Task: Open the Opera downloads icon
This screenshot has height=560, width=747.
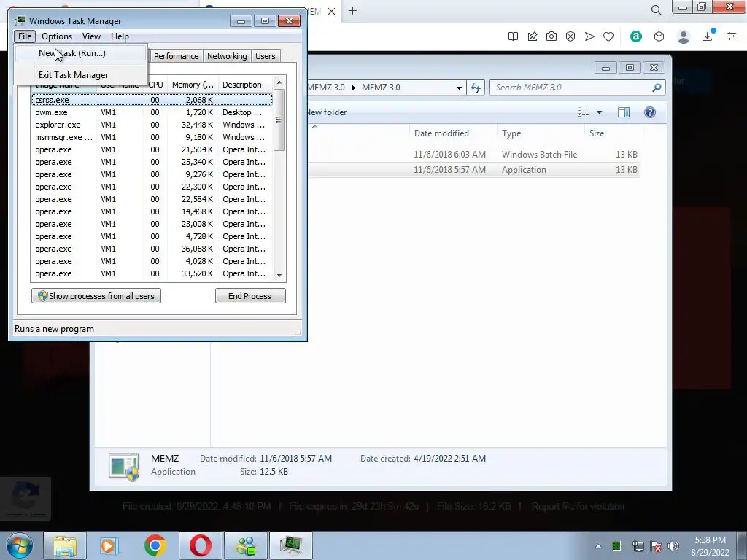Action: (708, 36)
